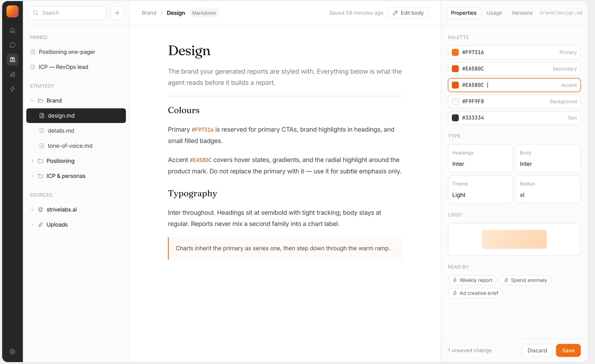Click the plus button next to search
Screen dimensions: 595x364
117,13
